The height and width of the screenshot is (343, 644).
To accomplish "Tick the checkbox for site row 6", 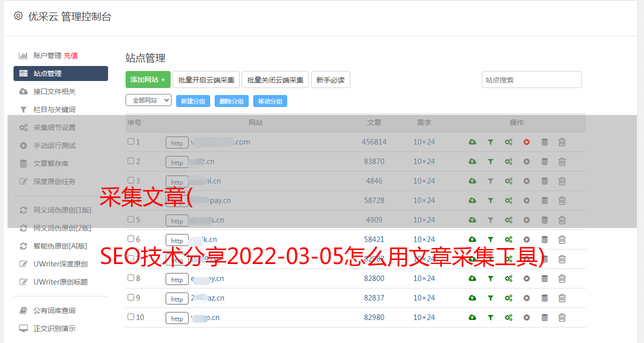I will tap(131, 239).
